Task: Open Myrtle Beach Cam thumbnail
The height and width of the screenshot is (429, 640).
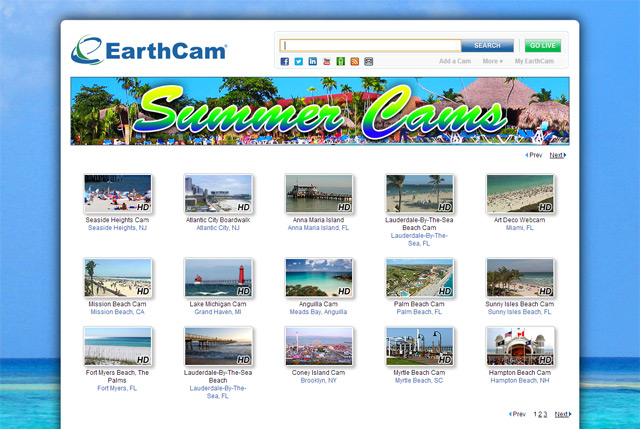Action: (x=420, y=346)
